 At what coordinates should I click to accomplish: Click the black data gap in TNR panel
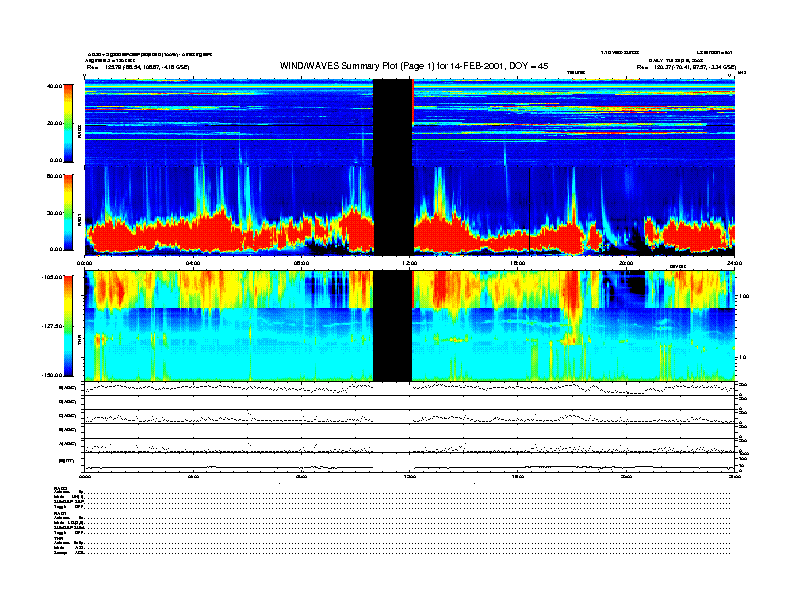pos(392,326)
